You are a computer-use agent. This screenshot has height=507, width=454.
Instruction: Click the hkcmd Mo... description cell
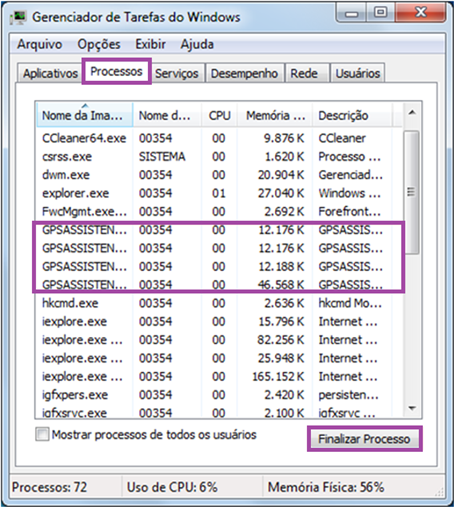pyautogui.click(x=350, y=303)
